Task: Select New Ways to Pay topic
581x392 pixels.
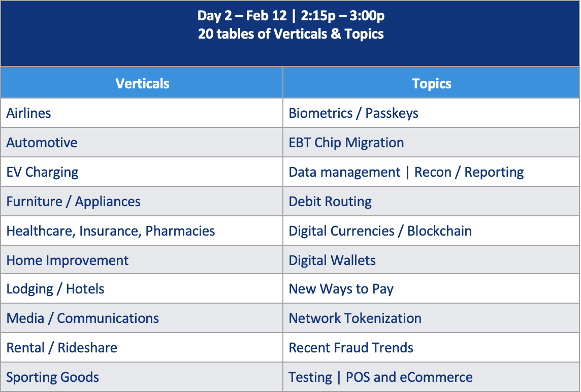Action: coord(431,288)
